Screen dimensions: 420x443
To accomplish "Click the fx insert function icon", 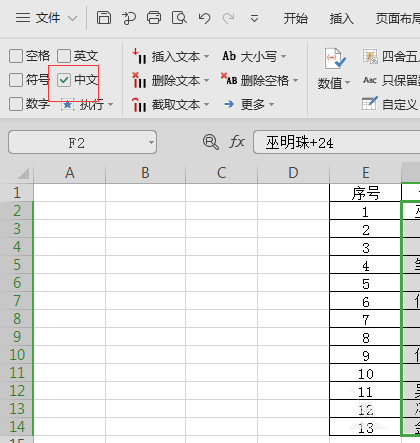I will pyautogui.click(x=237, y=142).
